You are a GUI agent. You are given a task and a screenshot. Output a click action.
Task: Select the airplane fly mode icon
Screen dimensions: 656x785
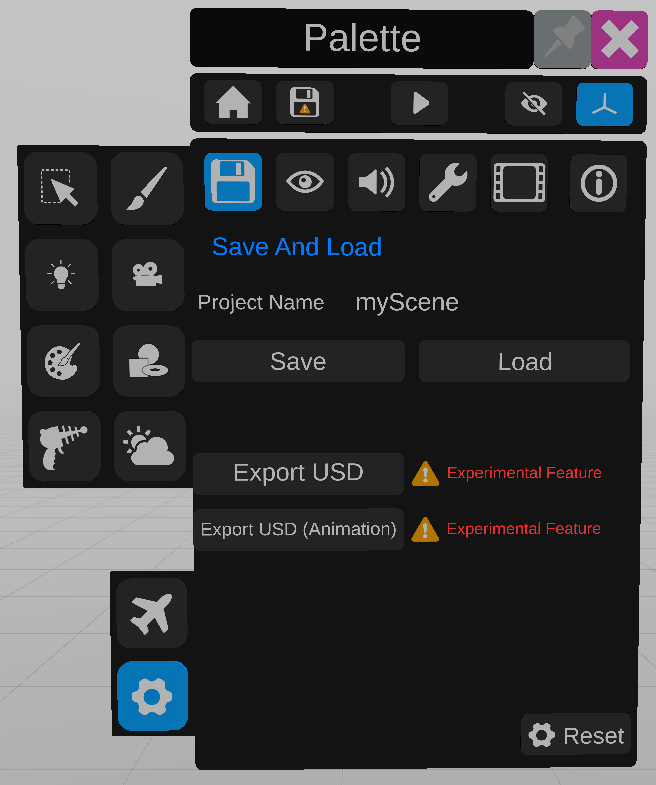tap(152, 613)
